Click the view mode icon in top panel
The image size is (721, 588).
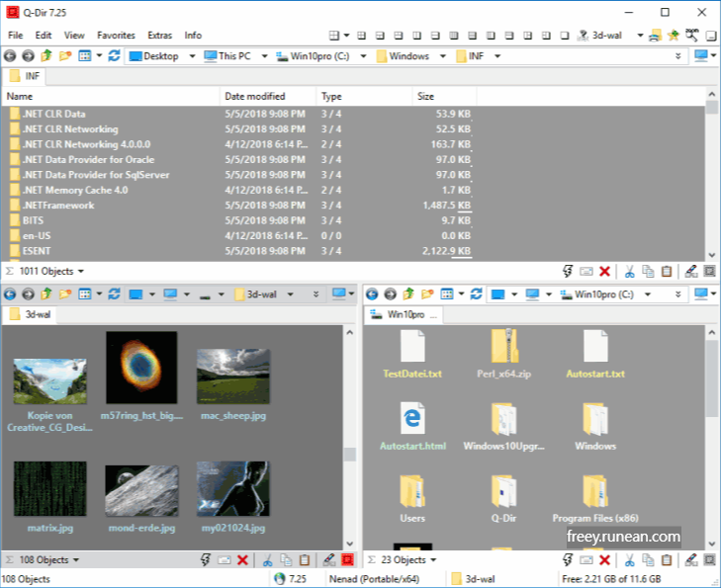pyautogui.click(x=85, y=56)
